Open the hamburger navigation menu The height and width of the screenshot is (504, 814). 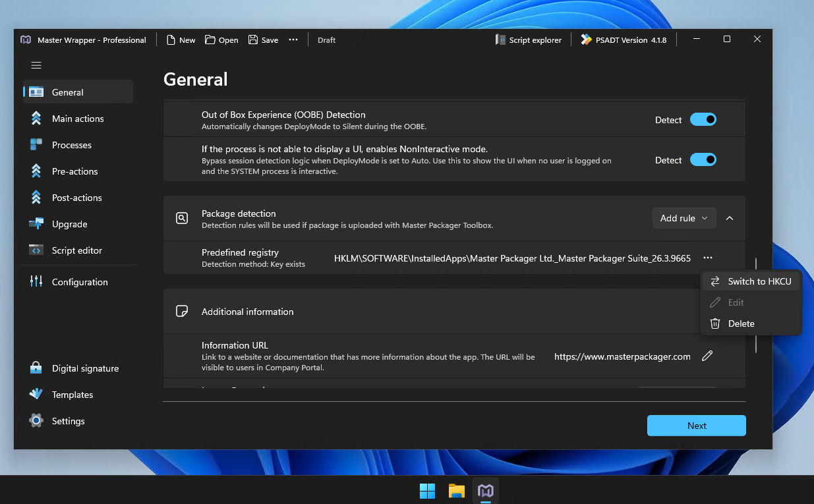click(36, 65)
